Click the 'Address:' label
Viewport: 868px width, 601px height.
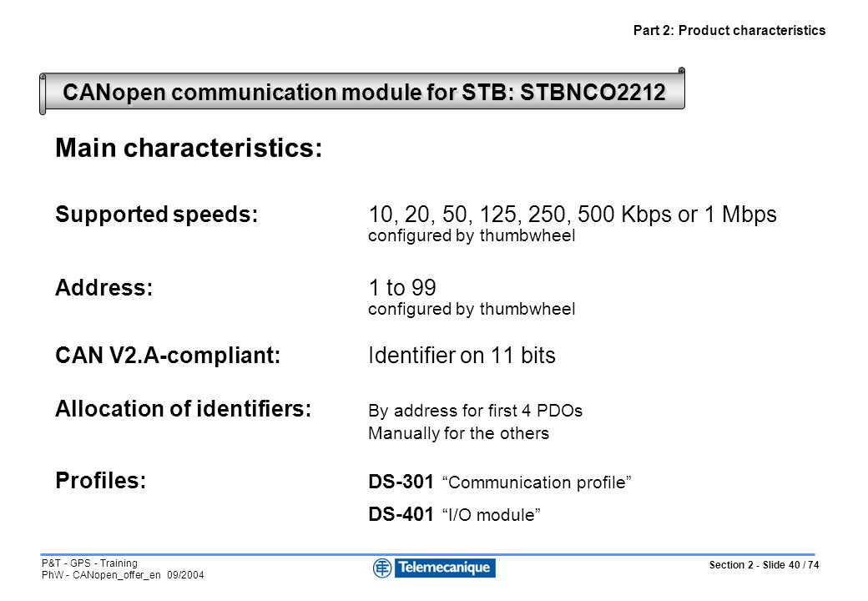coord(104,288)
